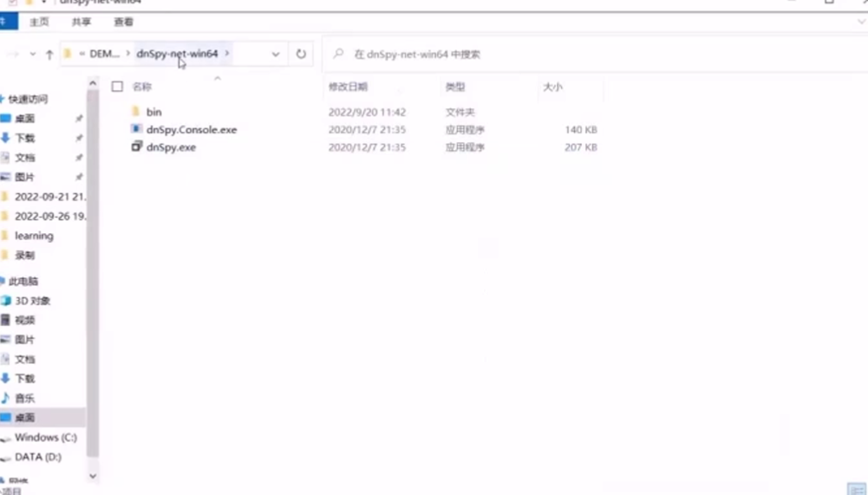Expand the ribbon with top-right chevron
Image resolution: width=868 pixels, height=495 pixels.
tap(861, 22)
